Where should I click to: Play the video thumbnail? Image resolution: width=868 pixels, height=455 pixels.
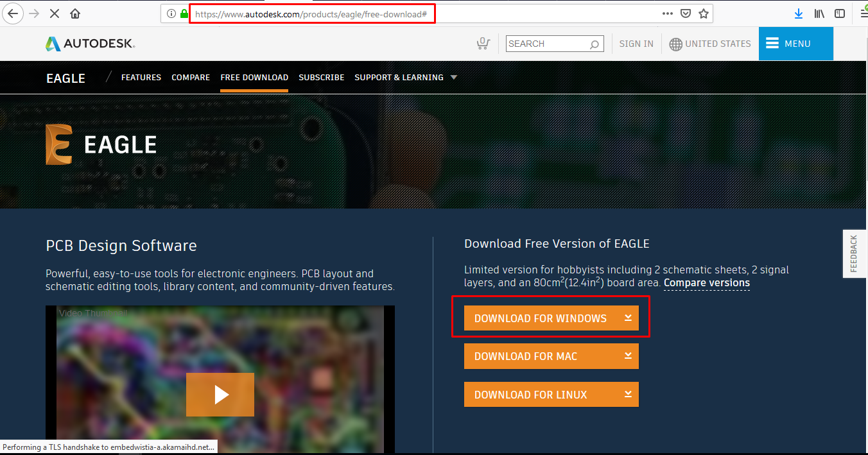(220, 395)
